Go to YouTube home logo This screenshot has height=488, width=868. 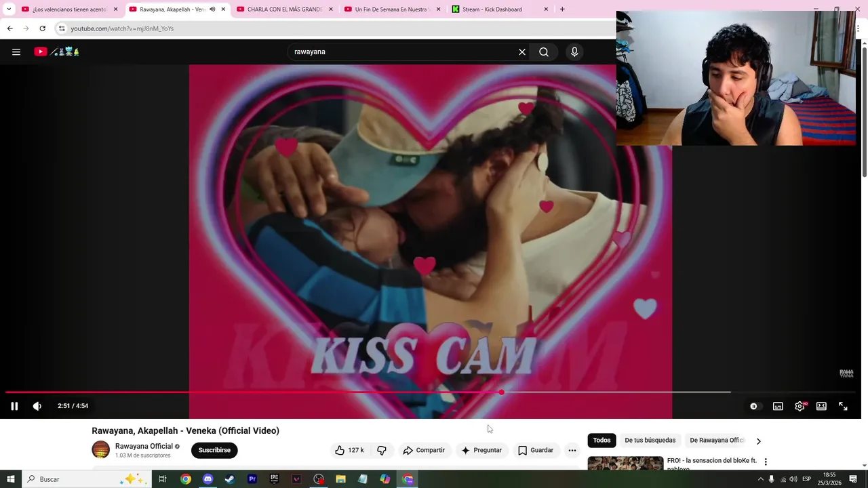[57, 52]
